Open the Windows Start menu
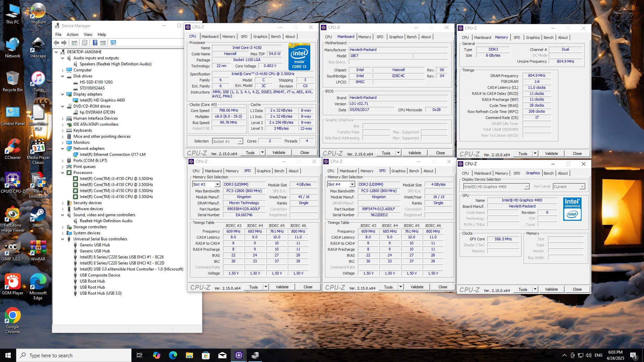 click(x=8, y=355)
